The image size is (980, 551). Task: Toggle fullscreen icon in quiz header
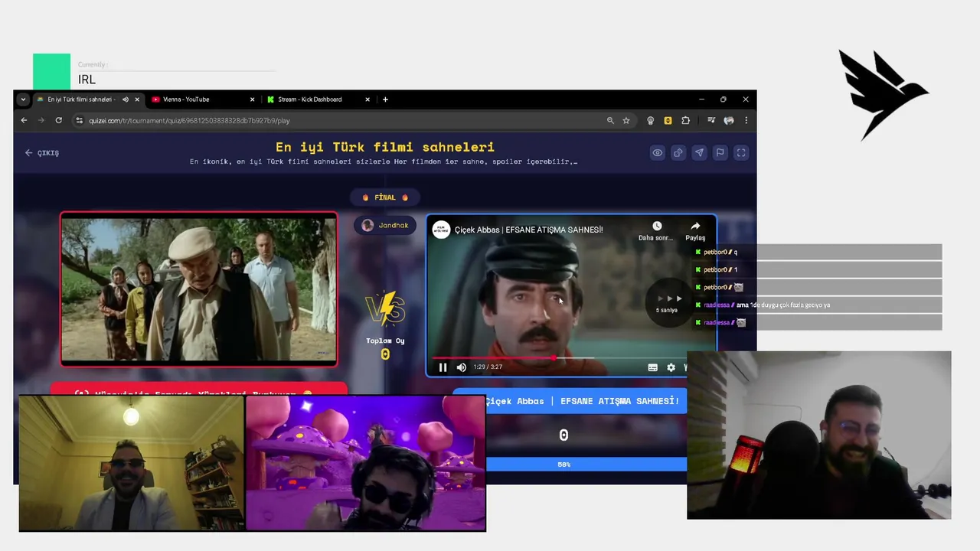pos(741,153)
